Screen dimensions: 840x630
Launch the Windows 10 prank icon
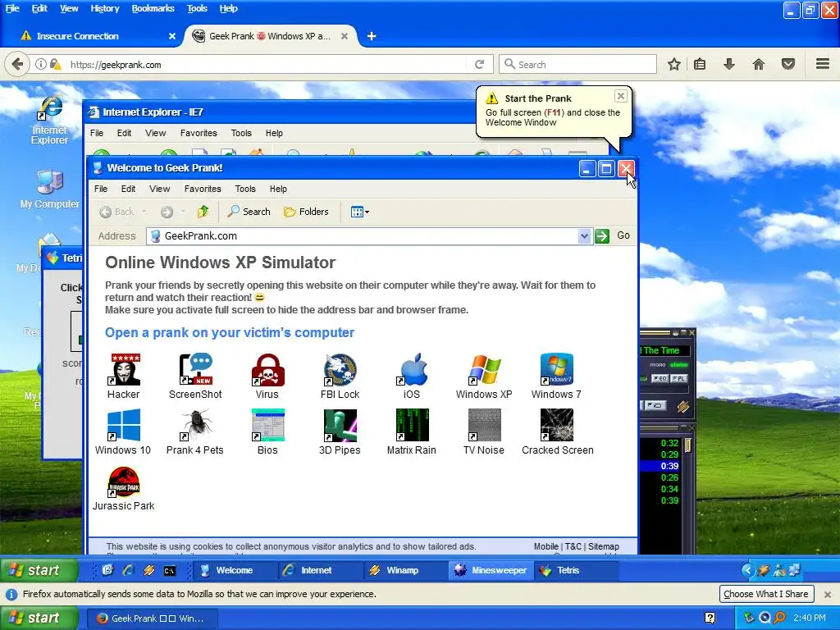123,431
